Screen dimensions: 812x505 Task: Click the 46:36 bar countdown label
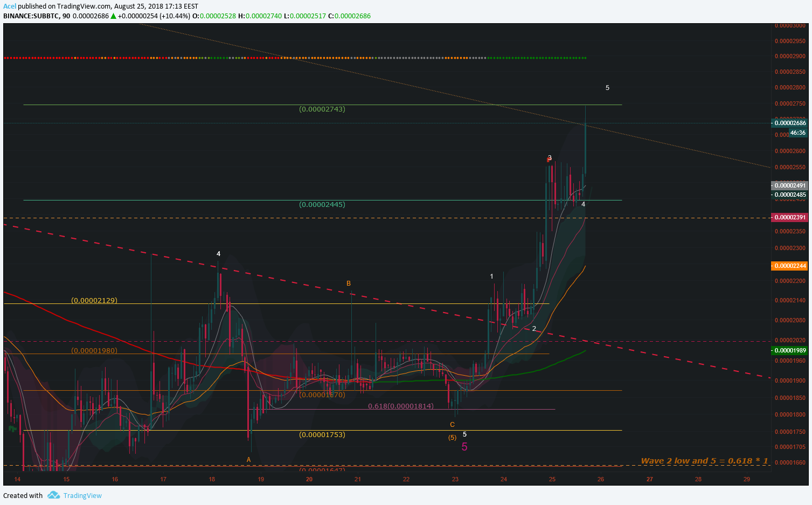pyautogui.click(x=798, y=133)
